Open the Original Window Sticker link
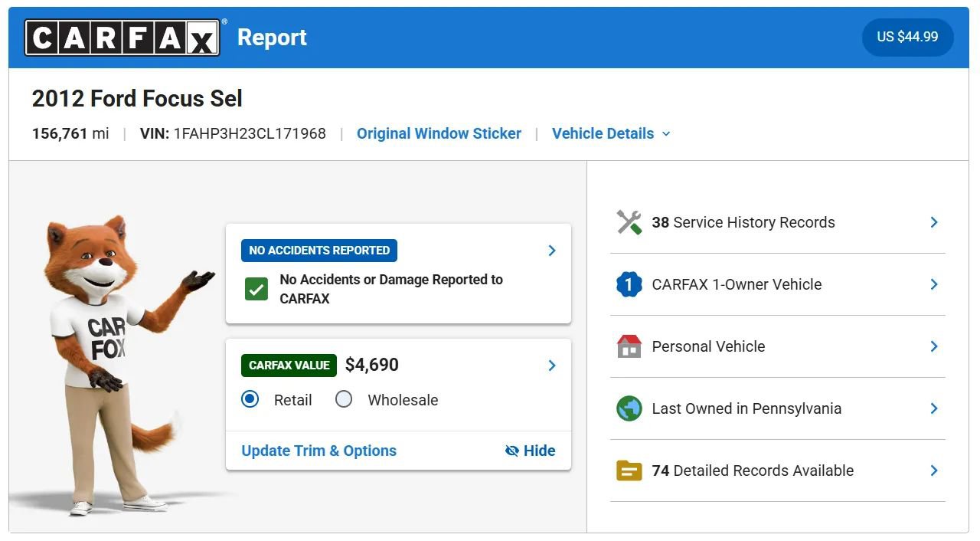 439,133
